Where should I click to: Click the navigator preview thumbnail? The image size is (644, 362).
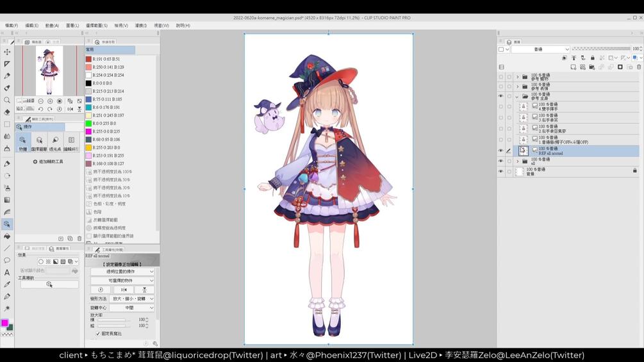coord(49,70)
